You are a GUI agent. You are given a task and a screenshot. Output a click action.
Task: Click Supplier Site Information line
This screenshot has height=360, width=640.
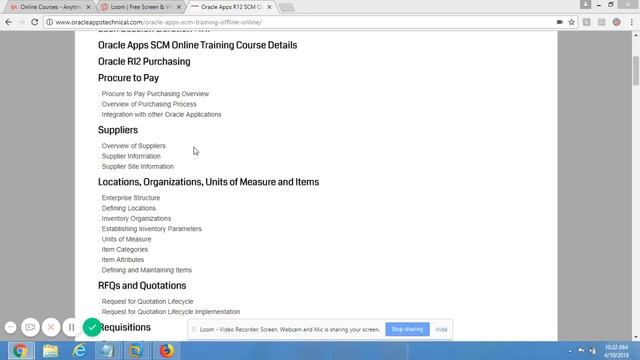[x=138, y=167]
